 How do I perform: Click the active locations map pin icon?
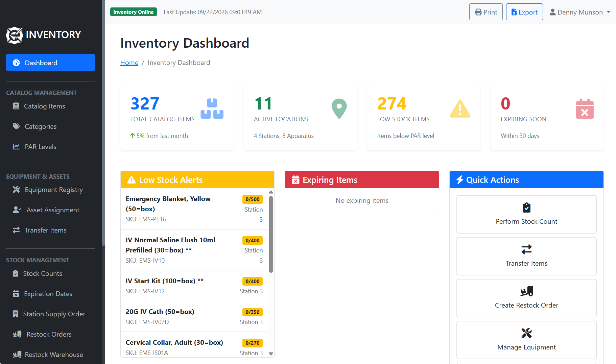339,108
